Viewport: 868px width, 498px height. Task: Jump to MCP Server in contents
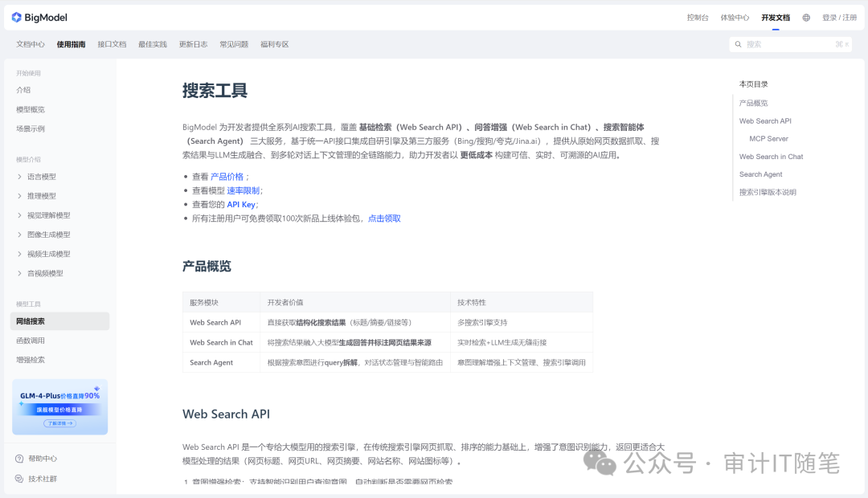768,139
